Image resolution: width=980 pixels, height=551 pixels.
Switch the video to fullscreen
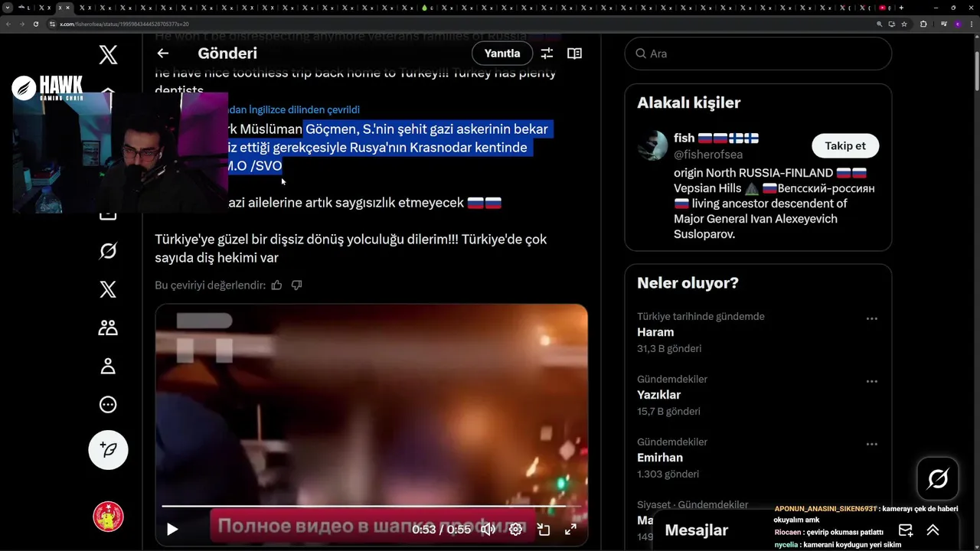click(x=570, y=529)
